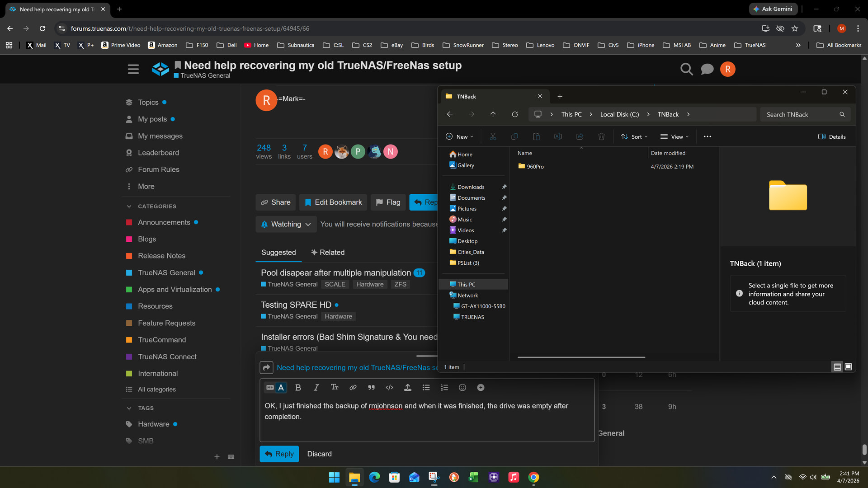This screenshot has height=488, width=868.
Task: Click Edit Bookmark button
Action: click(333, 202)
